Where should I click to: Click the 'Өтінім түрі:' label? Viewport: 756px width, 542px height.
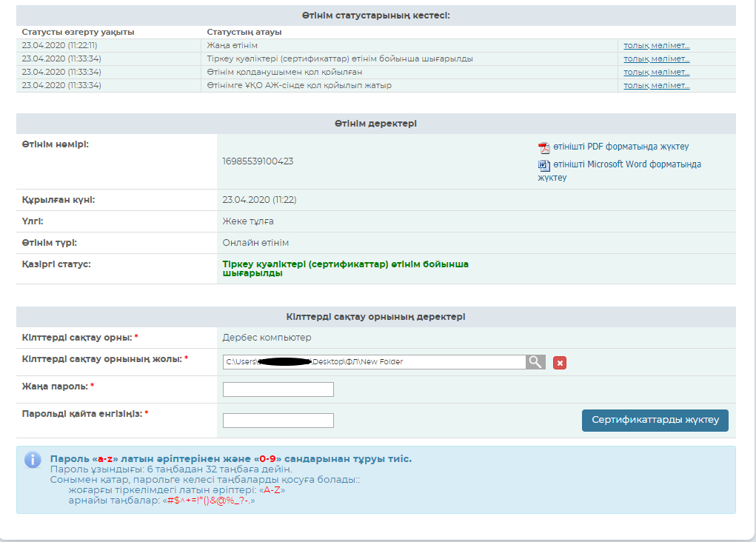[x=49, y=243]
